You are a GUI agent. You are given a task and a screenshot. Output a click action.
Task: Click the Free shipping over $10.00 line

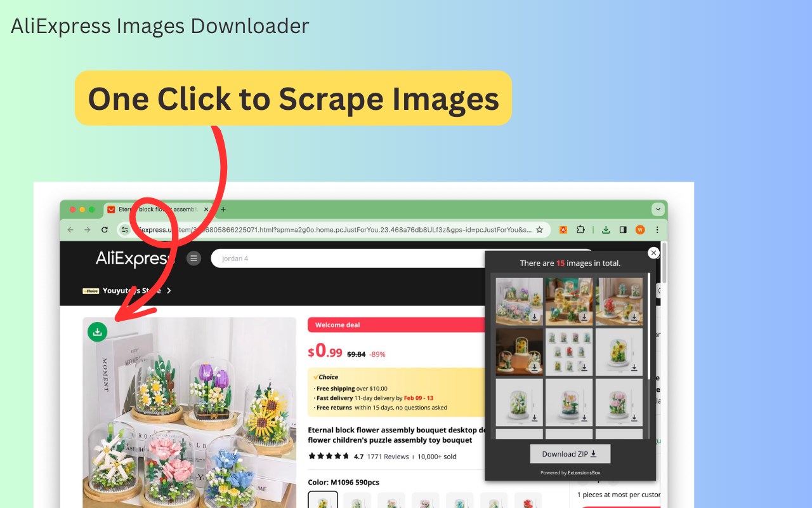351,389
